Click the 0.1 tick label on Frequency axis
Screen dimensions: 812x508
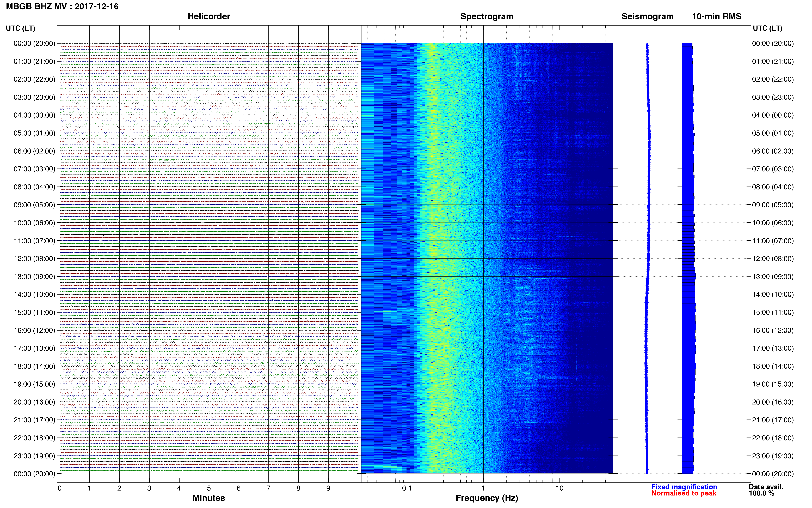pos(407,488)
